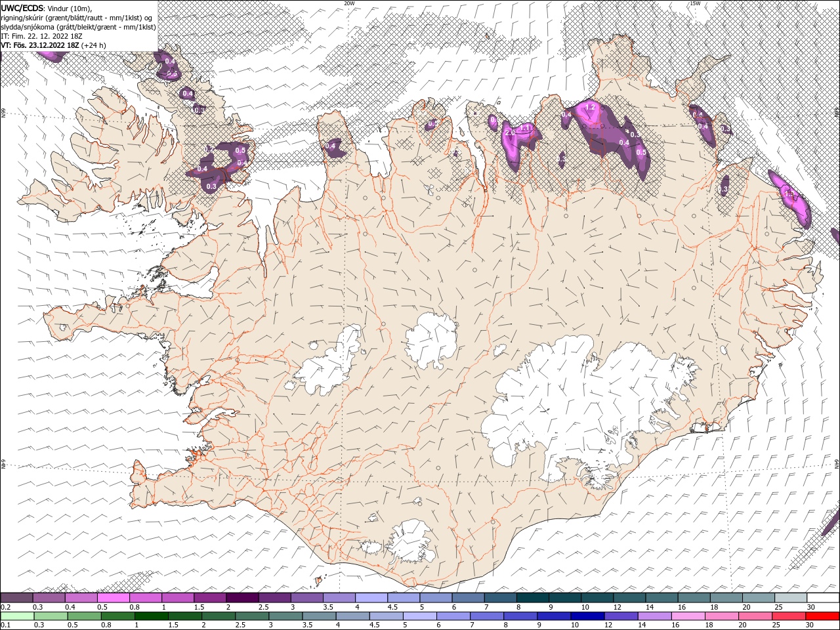Click the white 30 swatch ending the top legend

coord(822,598)
